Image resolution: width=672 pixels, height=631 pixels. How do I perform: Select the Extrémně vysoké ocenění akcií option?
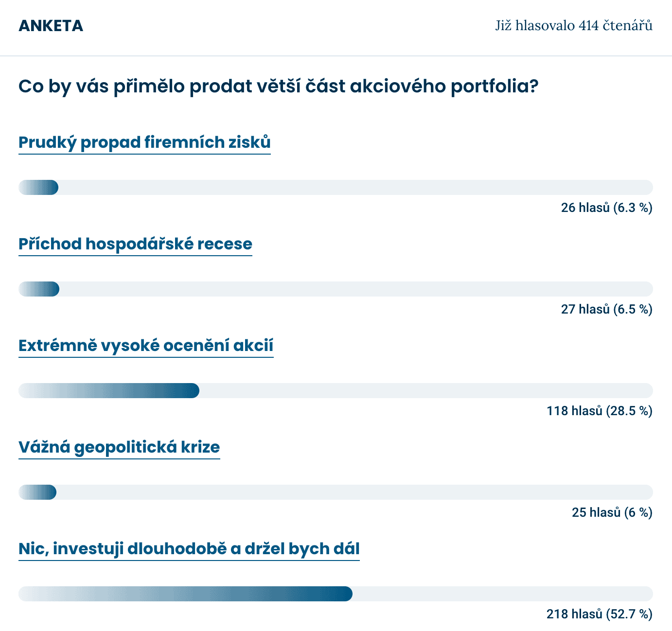146,346
